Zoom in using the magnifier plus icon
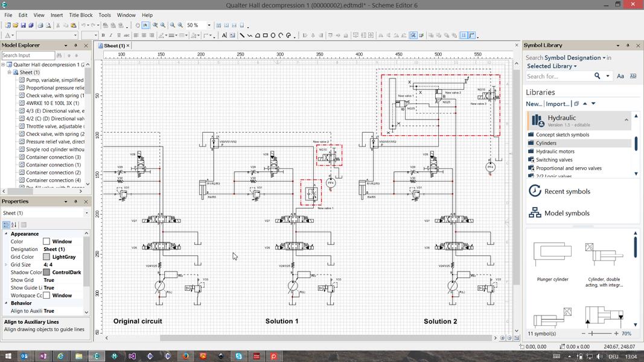 tap(180, 25)
